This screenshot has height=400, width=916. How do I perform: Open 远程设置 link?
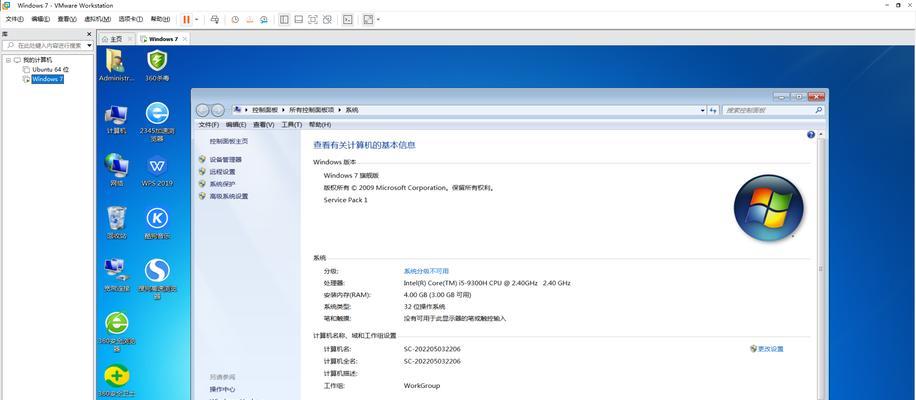pos(223,172)
